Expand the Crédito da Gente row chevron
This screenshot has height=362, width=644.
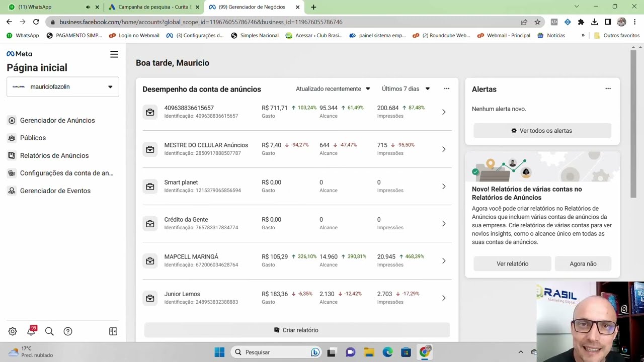[x=444, y=224]
